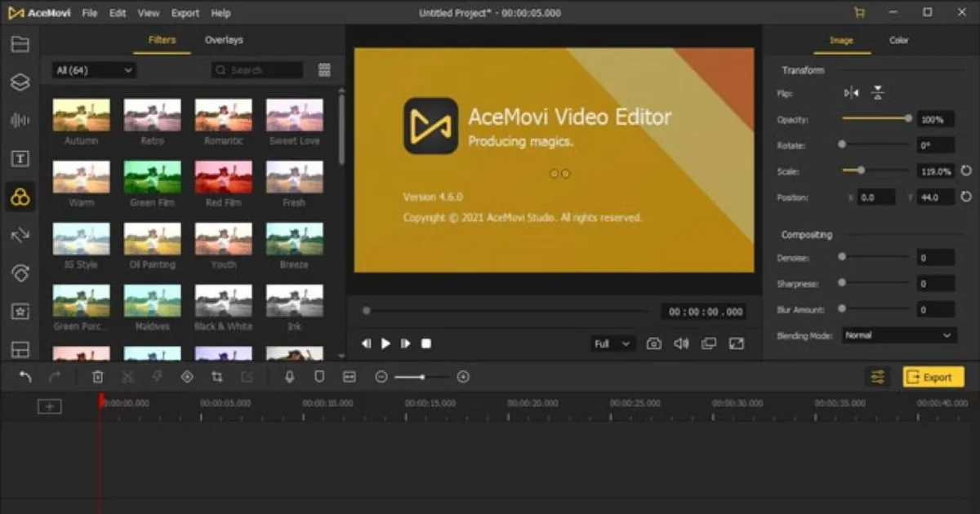The width and height of the screenshot is (980, 514).
Task: Click the Undo arrow in timeline toolbar
Action: pos(25,377)
